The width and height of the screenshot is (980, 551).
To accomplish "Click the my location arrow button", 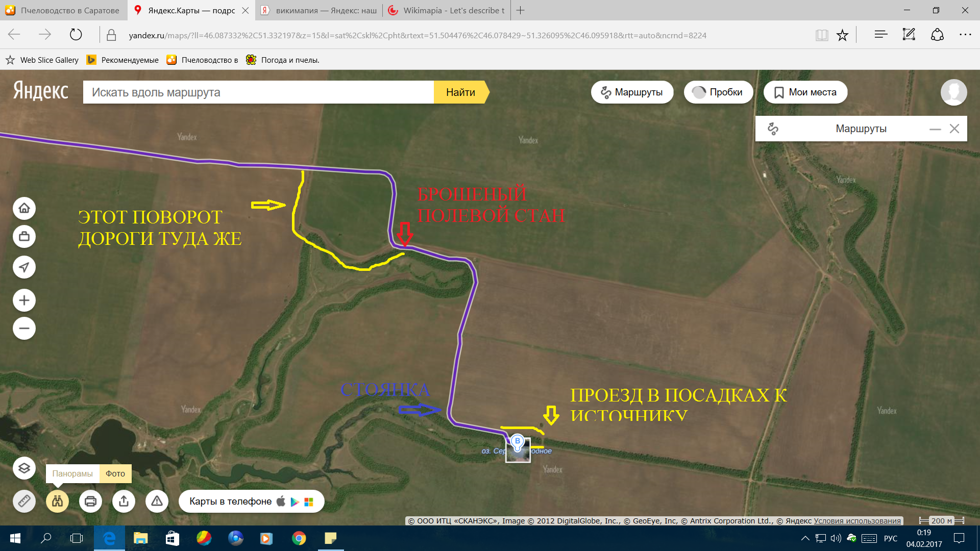I will (24, 267).
